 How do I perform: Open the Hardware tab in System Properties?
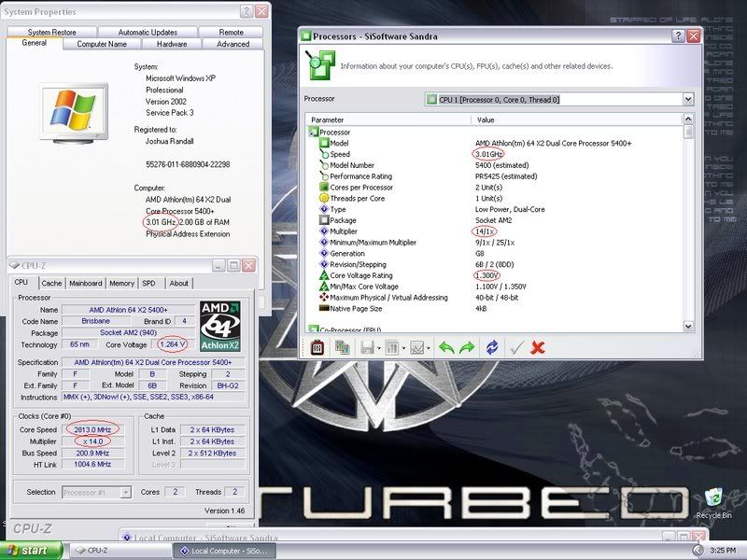(x=172, y=44)
